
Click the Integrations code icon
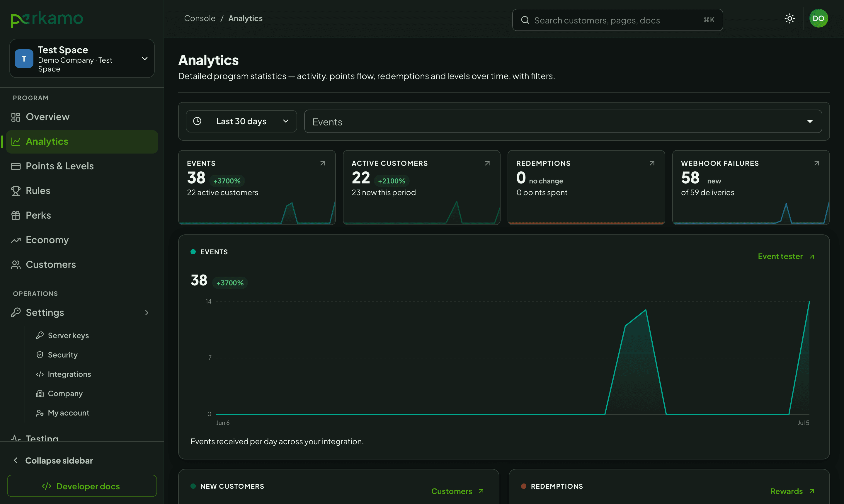(40, 374)
